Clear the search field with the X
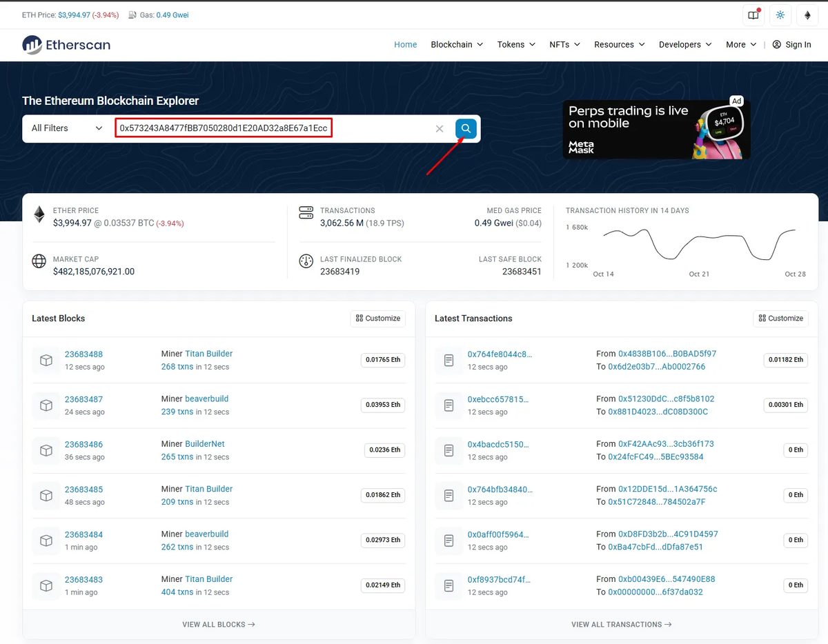 point(440,128)
